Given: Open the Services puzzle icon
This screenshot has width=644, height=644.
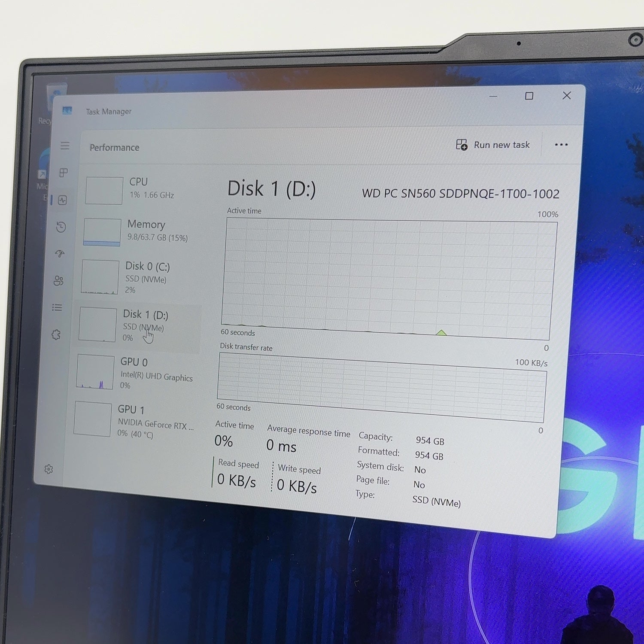Looking at the screenshot, I should (56, 334).
